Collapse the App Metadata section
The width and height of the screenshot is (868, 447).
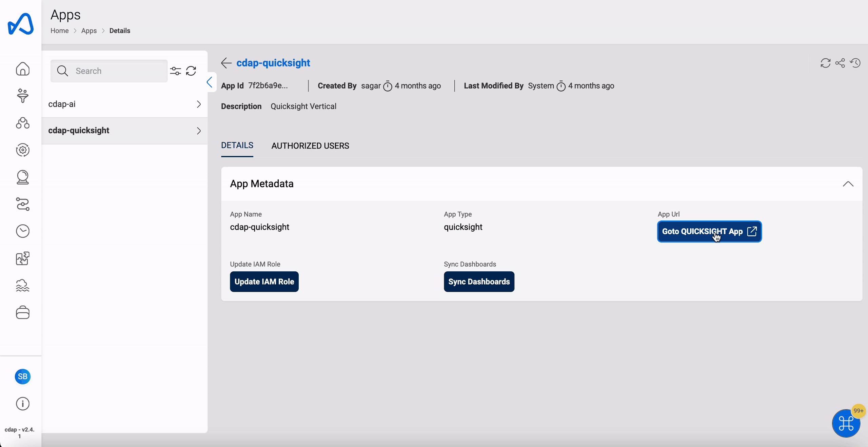coord(848,184)
